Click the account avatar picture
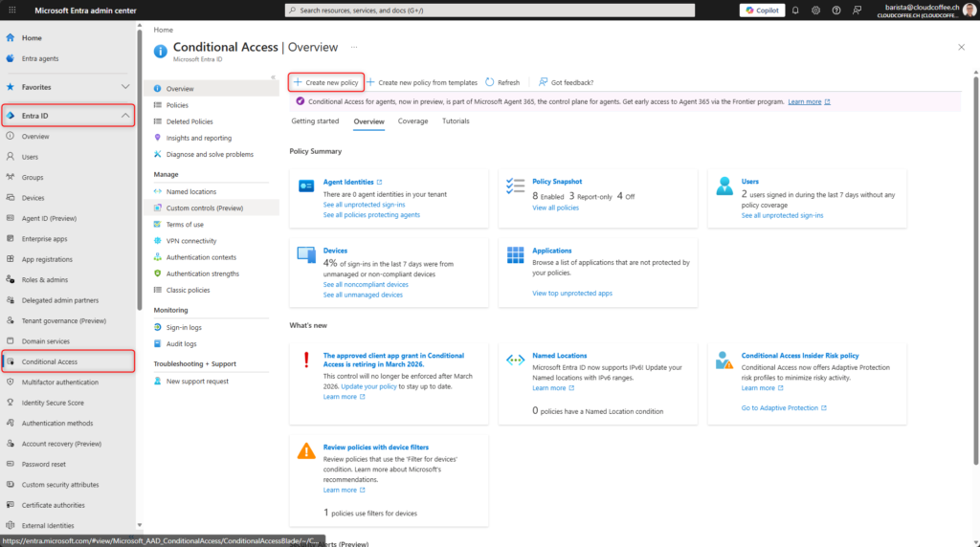The image size is (980, 547). point(969,10)
